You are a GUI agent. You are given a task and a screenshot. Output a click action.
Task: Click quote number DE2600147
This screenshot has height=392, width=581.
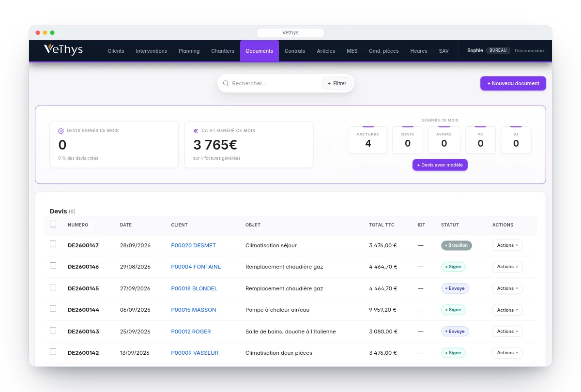point(83,245)
